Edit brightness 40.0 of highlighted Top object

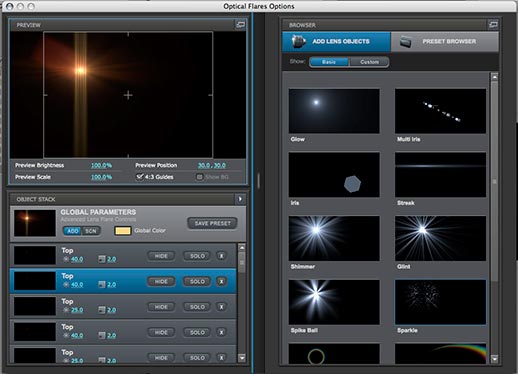pyautogui.click(x=77, y=285)
